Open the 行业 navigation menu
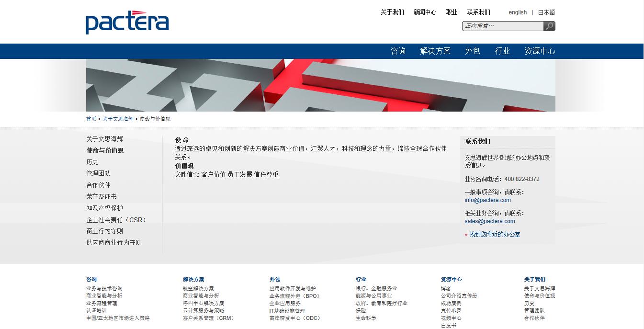Screen dimensions: 644x329 click(x=502, y=50)
